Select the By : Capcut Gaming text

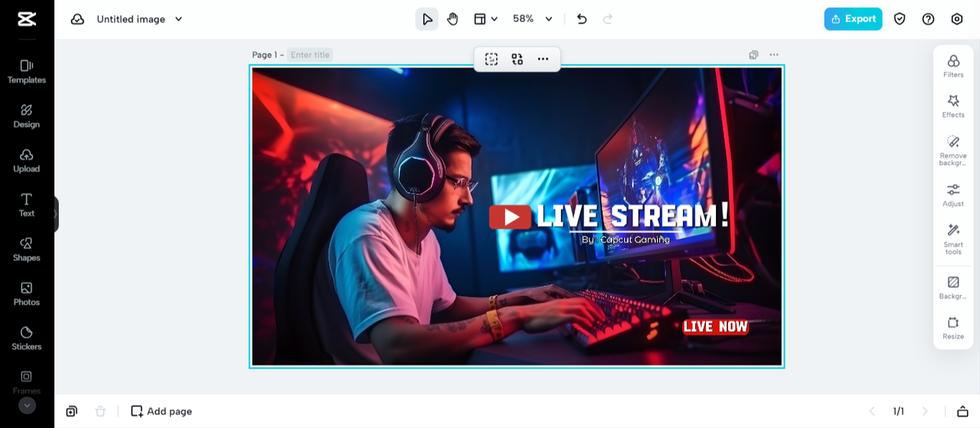click(626, 240)
